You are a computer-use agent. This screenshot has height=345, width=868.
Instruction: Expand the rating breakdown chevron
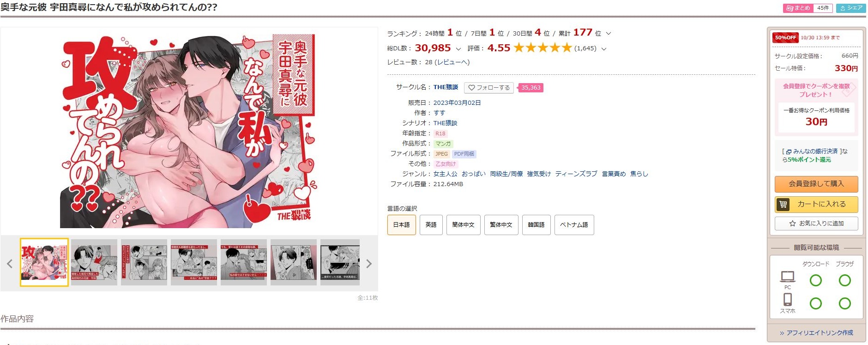[603, 49]
